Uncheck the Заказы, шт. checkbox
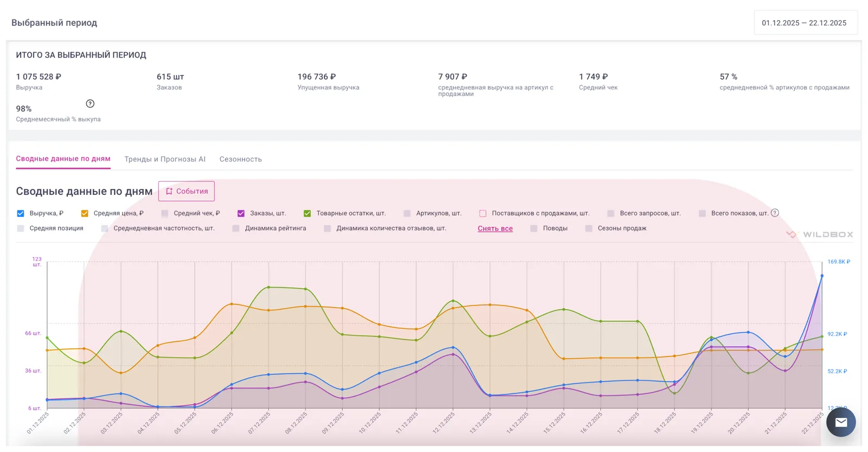This screenshot has width=868, height=452. click(241, 213)
